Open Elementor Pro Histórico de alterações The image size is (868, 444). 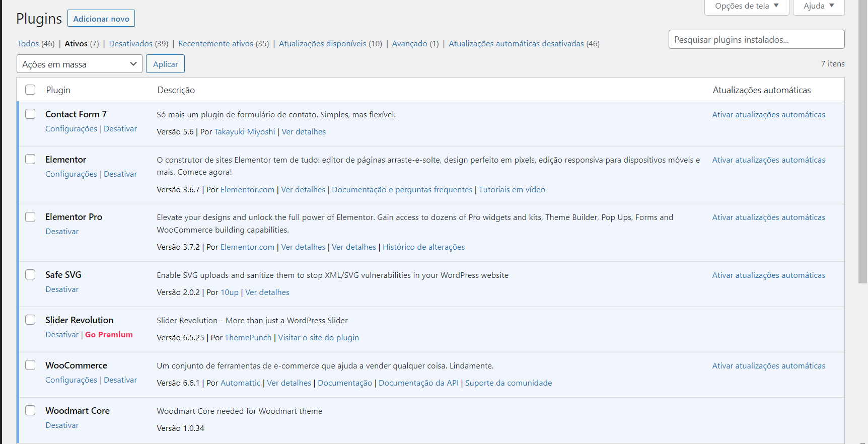click(x=423, y=247)
